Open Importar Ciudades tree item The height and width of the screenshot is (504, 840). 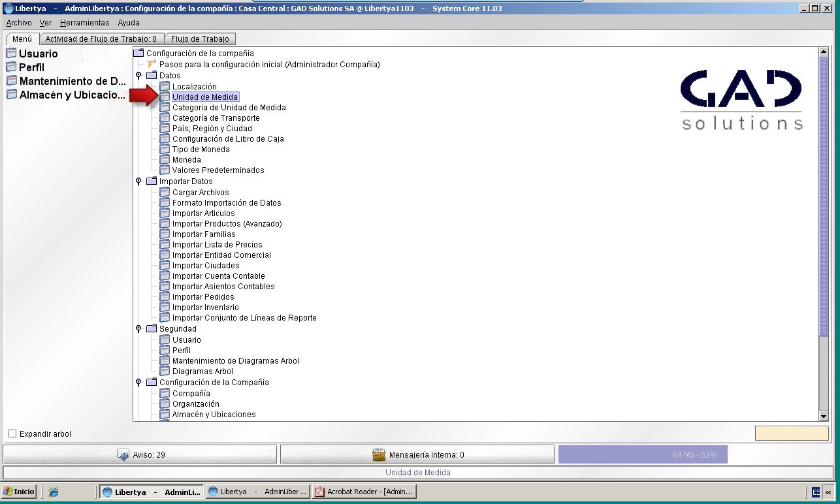pyautogui.click(x=206, y=265)
